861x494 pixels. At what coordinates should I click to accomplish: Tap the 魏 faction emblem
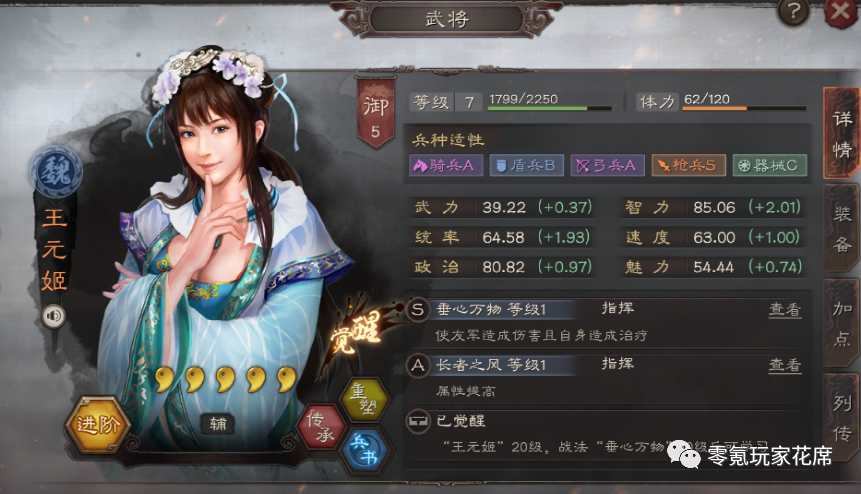click(55, 170)
